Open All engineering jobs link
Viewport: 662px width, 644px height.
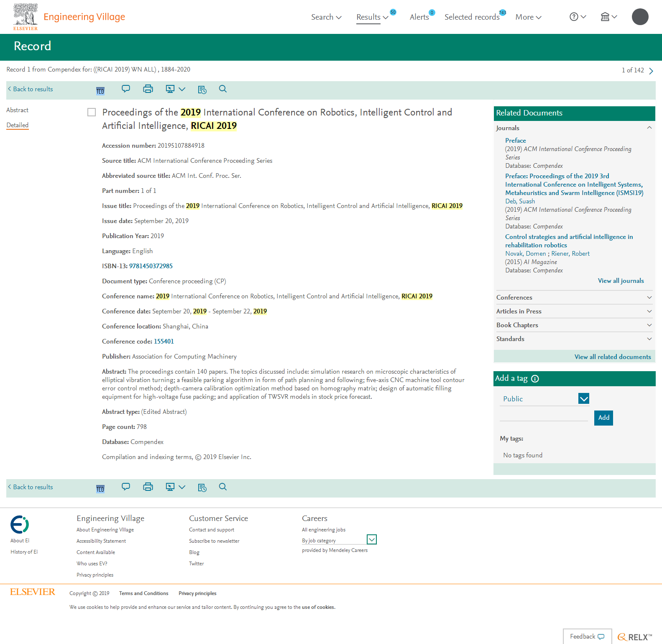coord(324,530)
